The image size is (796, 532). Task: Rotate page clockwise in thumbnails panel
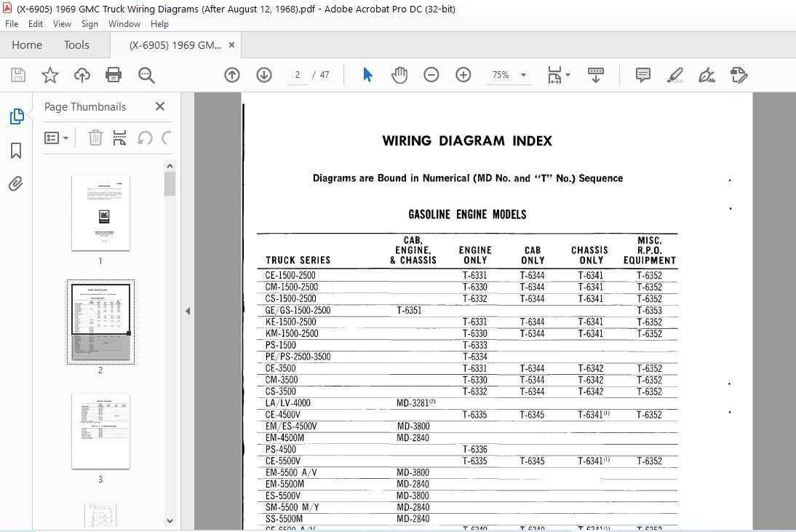coord(165,138)
